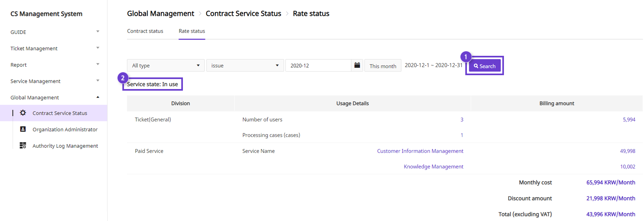
Task: Click the Total 43,996 KRW/Month value
Action: pos(611,214)
